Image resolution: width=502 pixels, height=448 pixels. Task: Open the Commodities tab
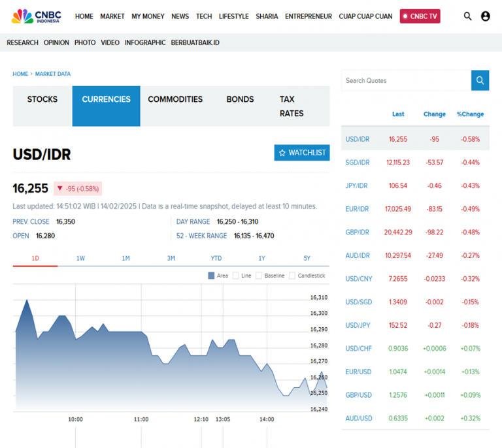click(175, 100)
